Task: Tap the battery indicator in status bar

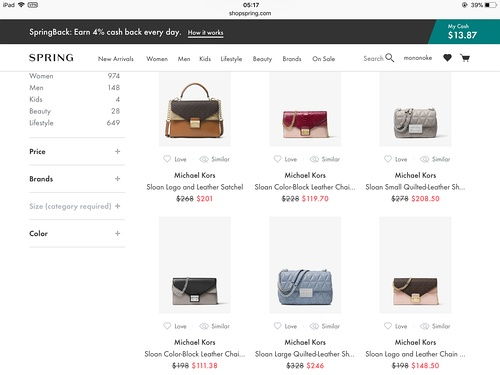Action: tap(492, 5)
